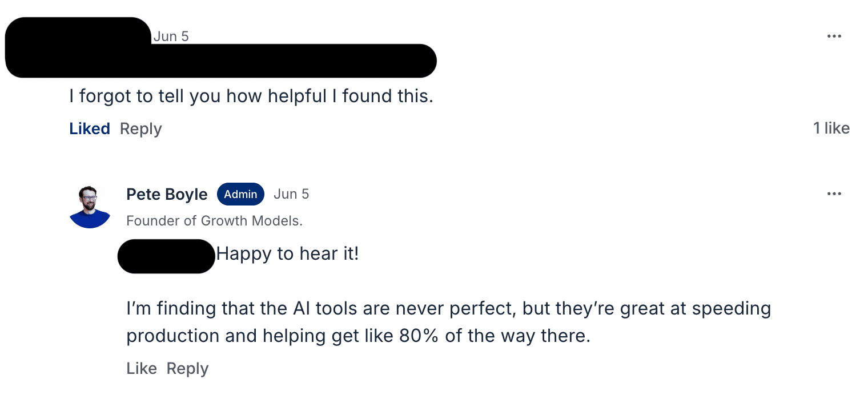Click the "Founder of Growth Models." headline

(214, 221)
